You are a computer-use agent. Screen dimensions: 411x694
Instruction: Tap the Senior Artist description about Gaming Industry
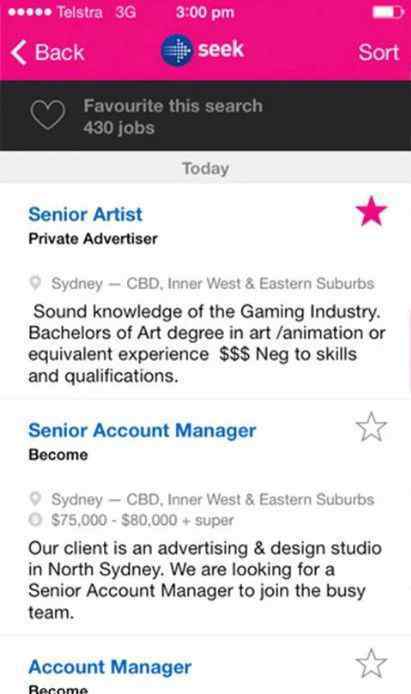coord(207,343)
